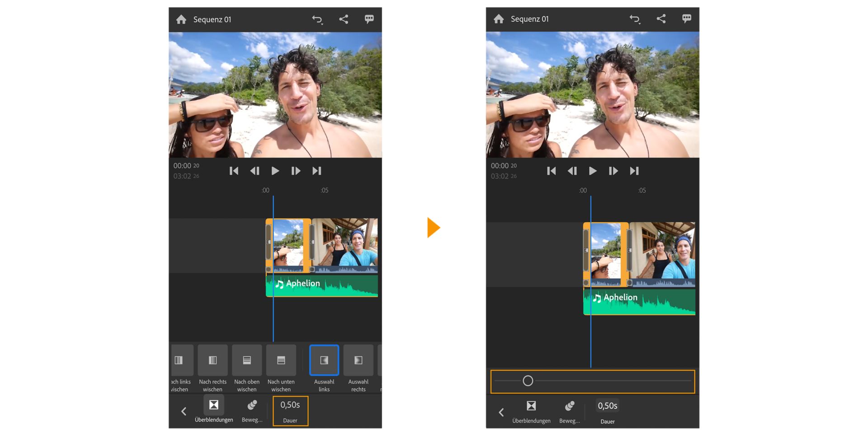The width and height of the screenshot is (868, 435).
Task: Select the beach clip in right timeline
Action: tap(606, 254)
